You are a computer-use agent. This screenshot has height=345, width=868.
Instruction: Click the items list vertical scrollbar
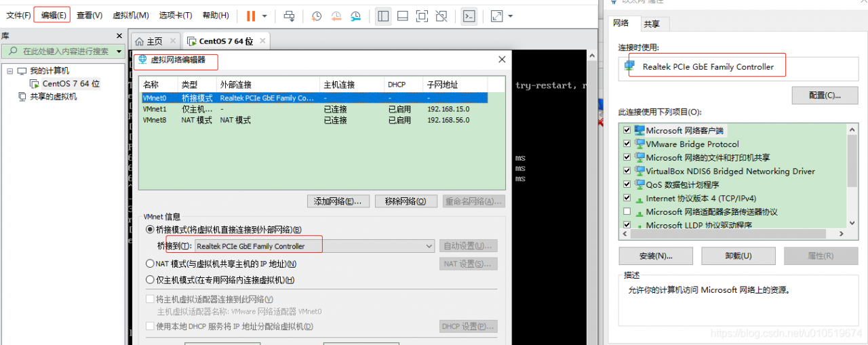click(x=853, y=176)
